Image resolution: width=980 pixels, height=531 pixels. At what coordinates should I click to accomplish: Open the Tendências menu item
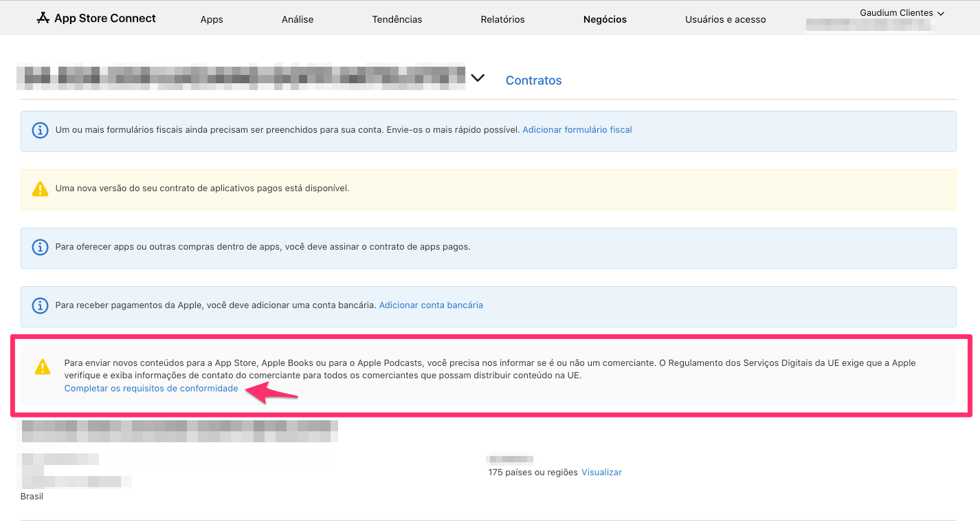pyautogui.click(x=397, y=19)
